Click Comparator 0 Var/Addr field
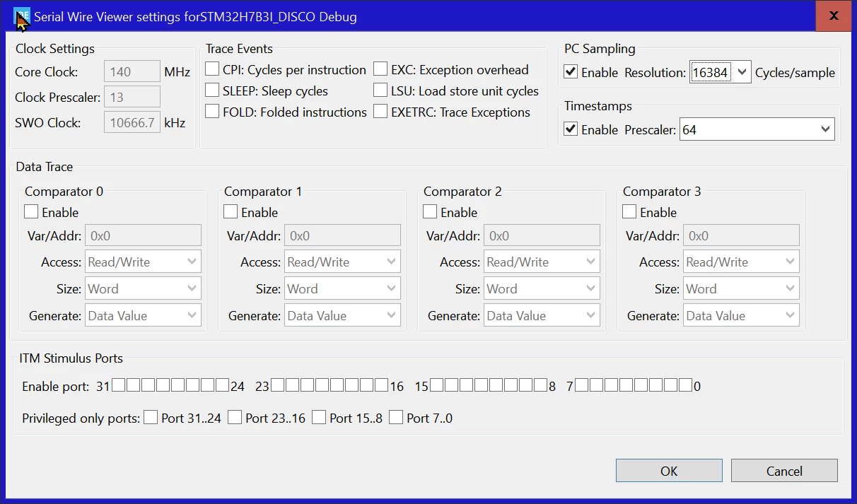 click(x=143, y=235)
